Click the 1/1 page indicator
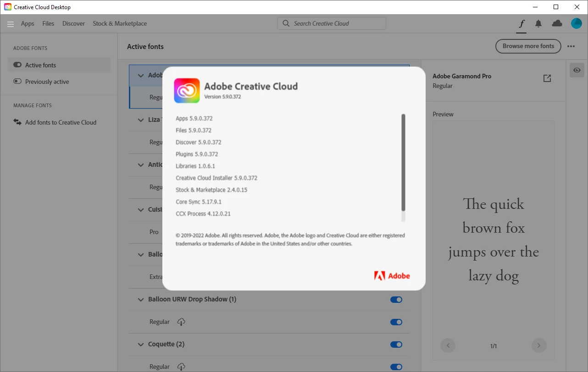The height and width of the screenshot is (372, 588). pyautogui.click(x=494, y=346)
